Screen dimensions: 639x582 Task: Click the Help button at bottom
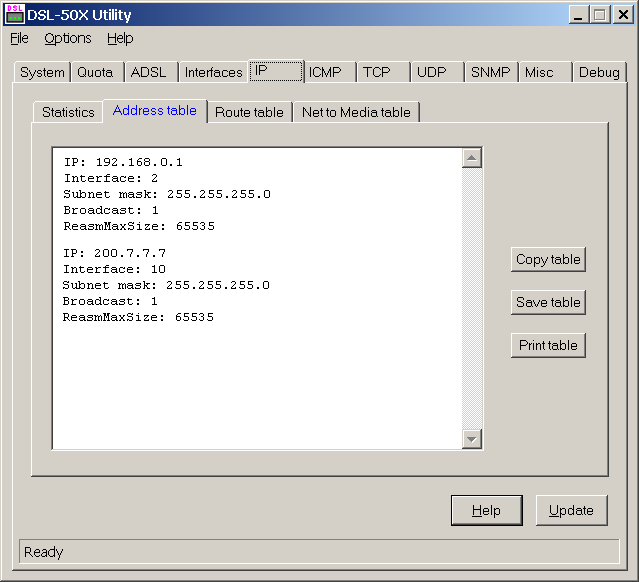point(487,510)
